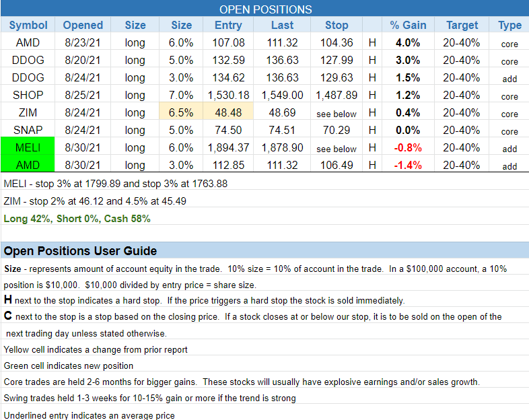Image resolution: width=529 pixels, height=420 pixels.
Task: Click AMD stop value 104.36
Action: coord(337,42)
